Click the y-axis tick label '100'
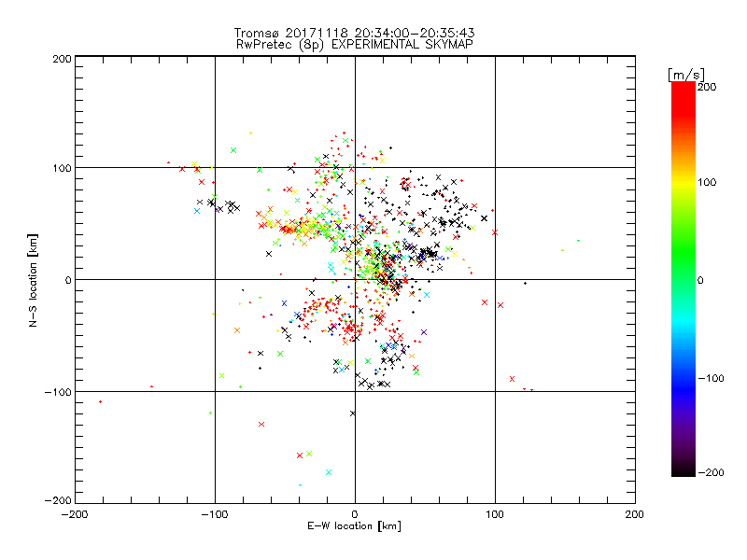747x560 pixels. click(62, 169)
